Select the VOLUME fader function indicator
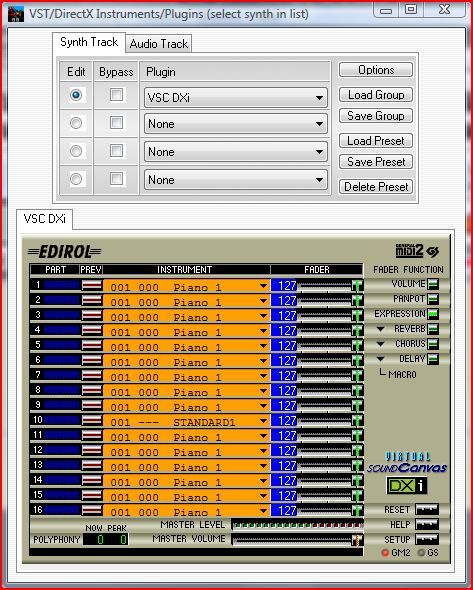 [x=433, y=284]
